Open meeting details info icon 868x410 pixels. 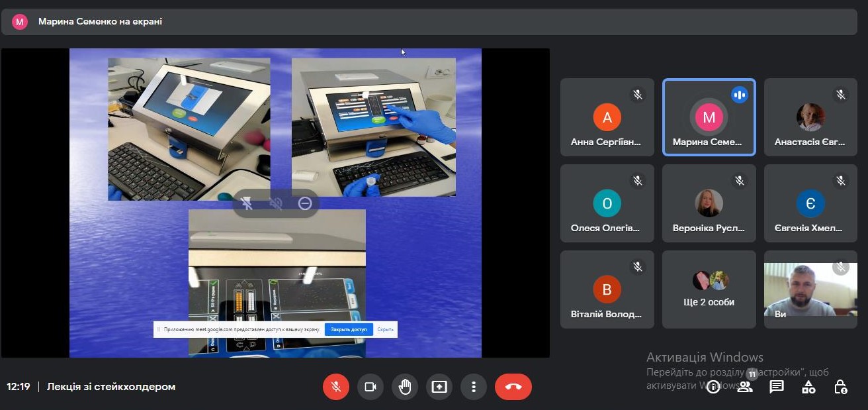coord(713,387)
